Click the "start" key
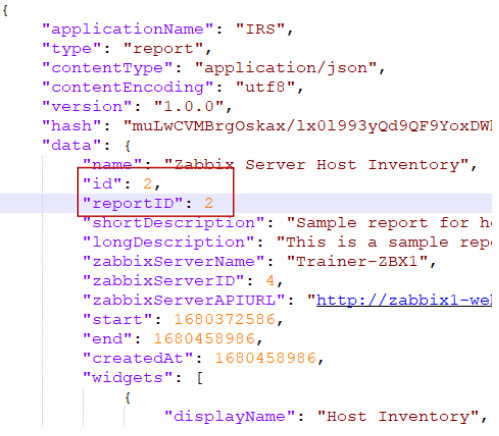 117,320
